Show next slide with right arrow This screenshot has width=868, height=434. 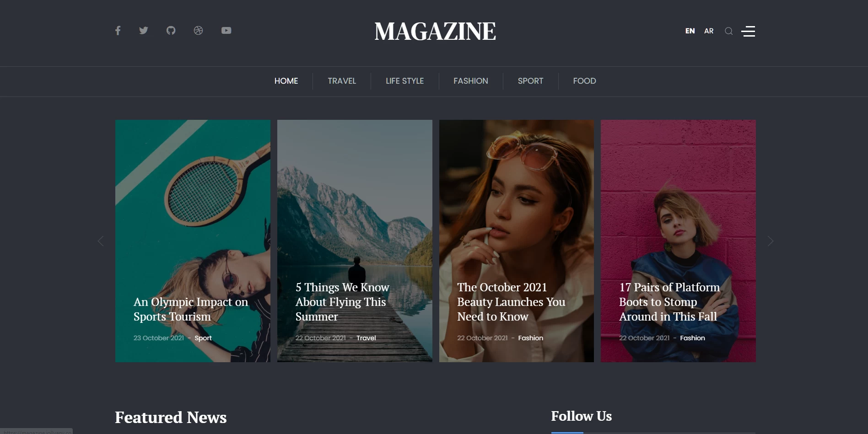(771, 241)
